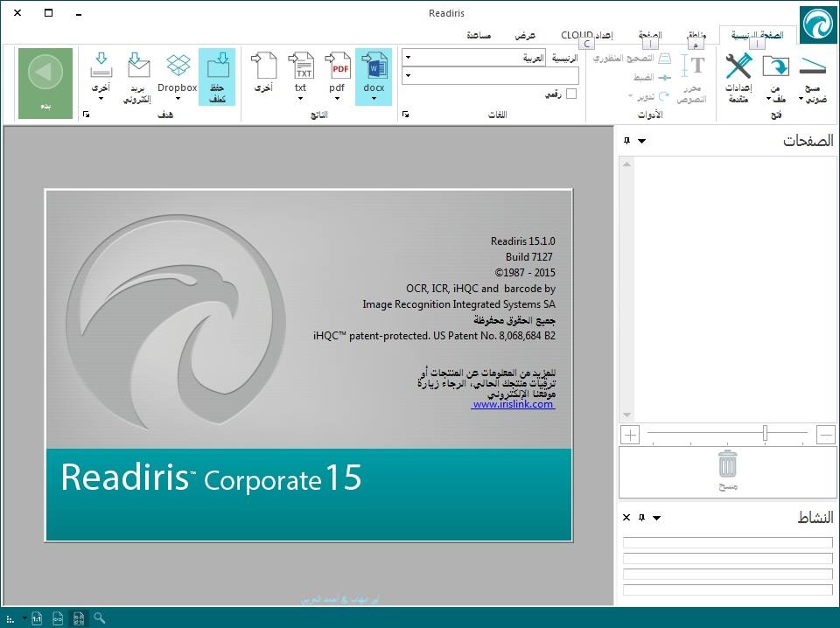Choose Email (بريد إلكتروني) destination icon
Screen dimensions: 840x628
click(x=137, y=77)
